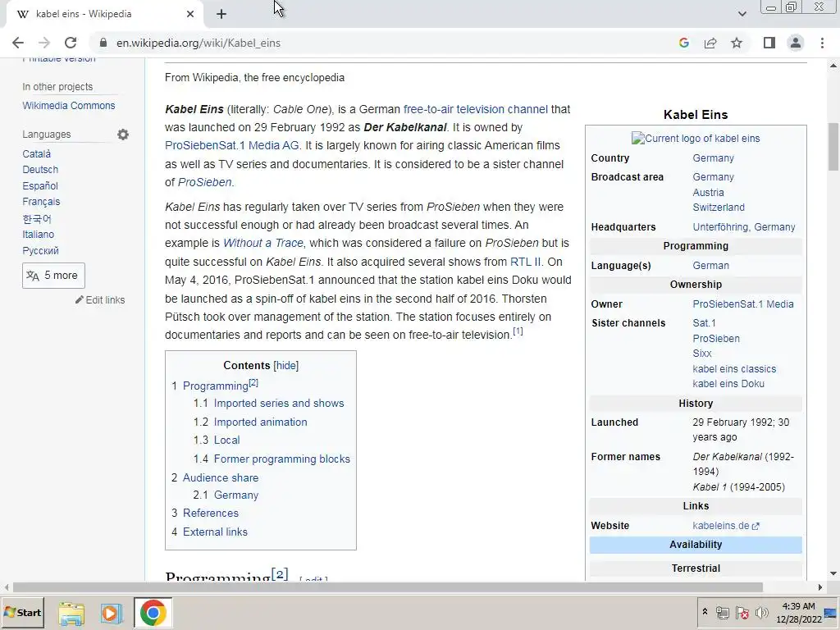Open the Windows Start menu
The width and height of the screenshot is (840, 630).
click(x=22, y=613)
